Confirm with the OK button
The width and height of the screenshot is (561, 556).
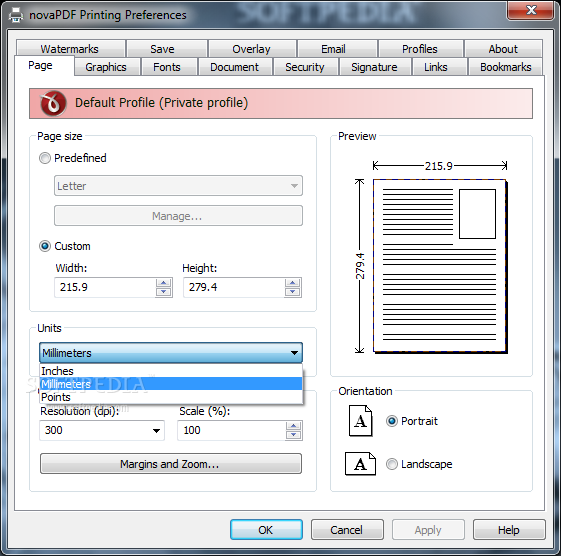point(266,530)
